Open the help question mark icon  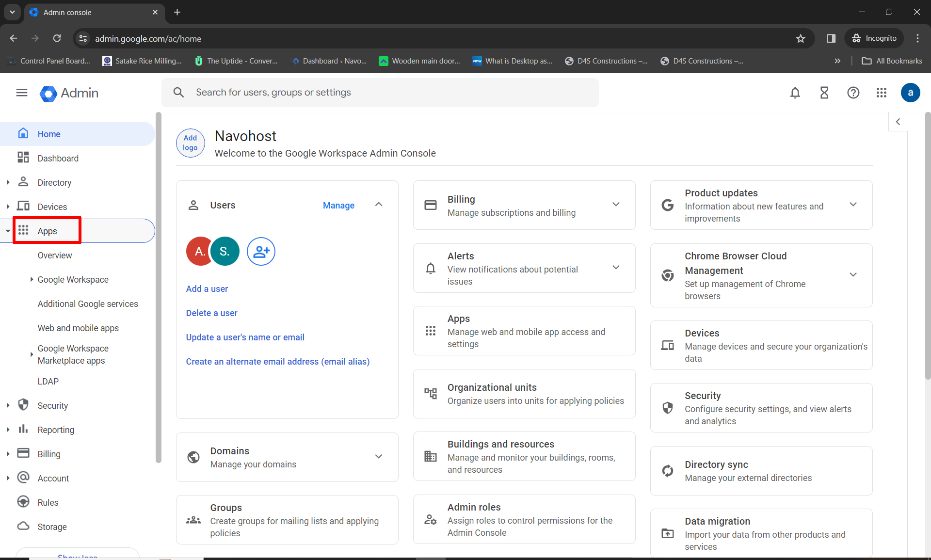(x=853, y=93)
